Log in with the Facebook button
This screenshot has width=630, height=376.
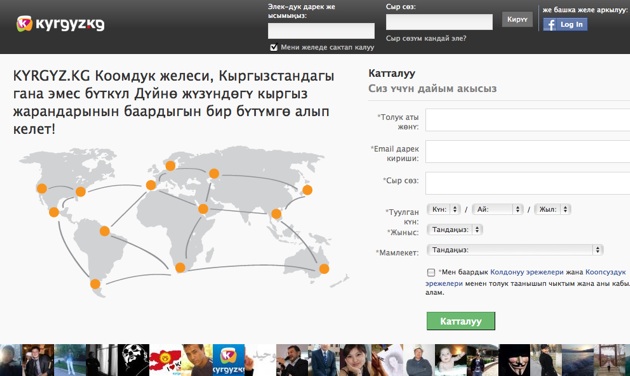tap(565, 25)
